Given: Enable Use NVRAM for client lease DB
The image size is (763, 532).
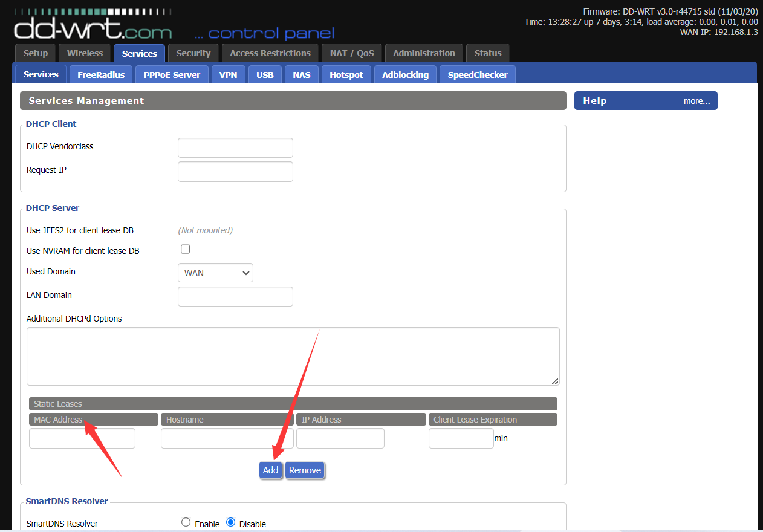Looking at the screenshot, I should (186, 249).
